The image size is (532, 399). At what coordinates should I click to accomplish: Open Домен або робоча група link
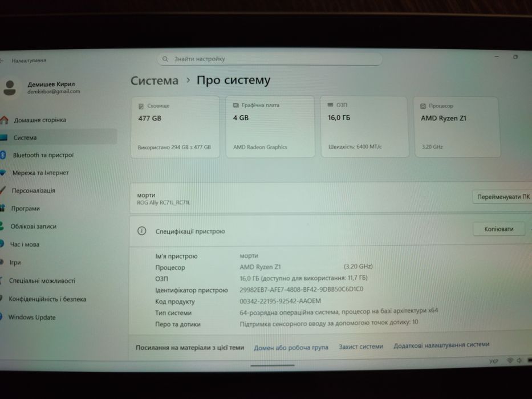click(291, 348)
